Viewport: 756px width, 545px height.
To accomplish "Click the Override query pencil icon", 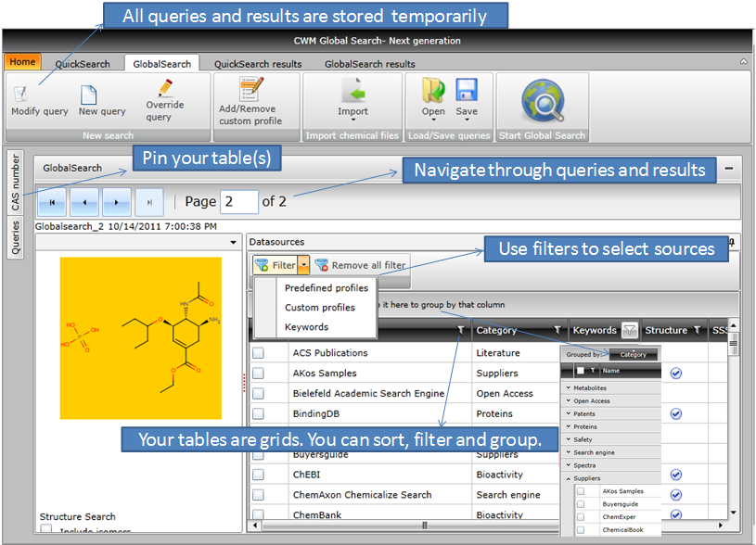I will point(165,89).
